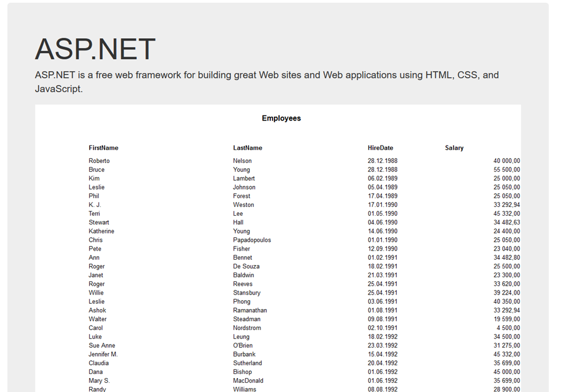Click last name Phong
Screen dimensions: 565x392
coord(241,302)
